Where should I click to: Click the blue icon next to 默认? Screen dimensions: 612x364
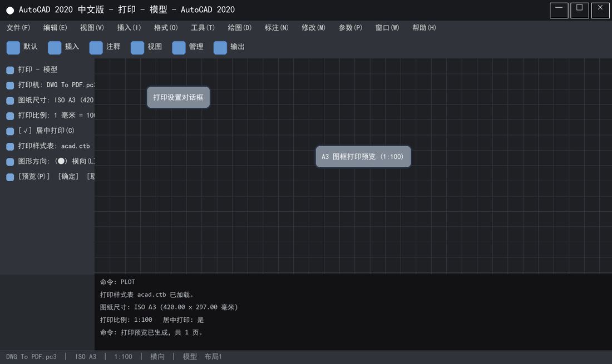click(13, 48)
